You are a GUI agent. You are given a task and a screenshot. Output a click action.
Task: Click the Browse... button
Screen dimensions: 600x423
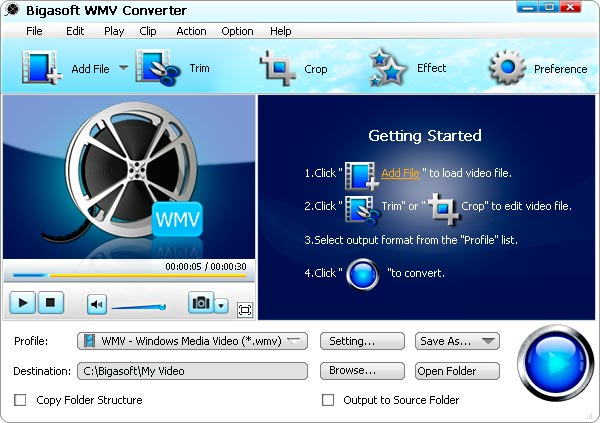point(362,371)
